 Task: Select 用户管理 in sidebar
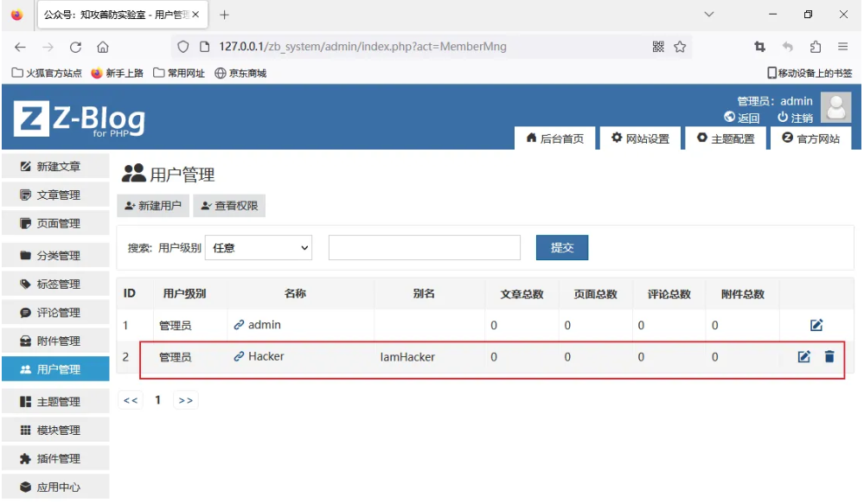(x=55, y=370)
